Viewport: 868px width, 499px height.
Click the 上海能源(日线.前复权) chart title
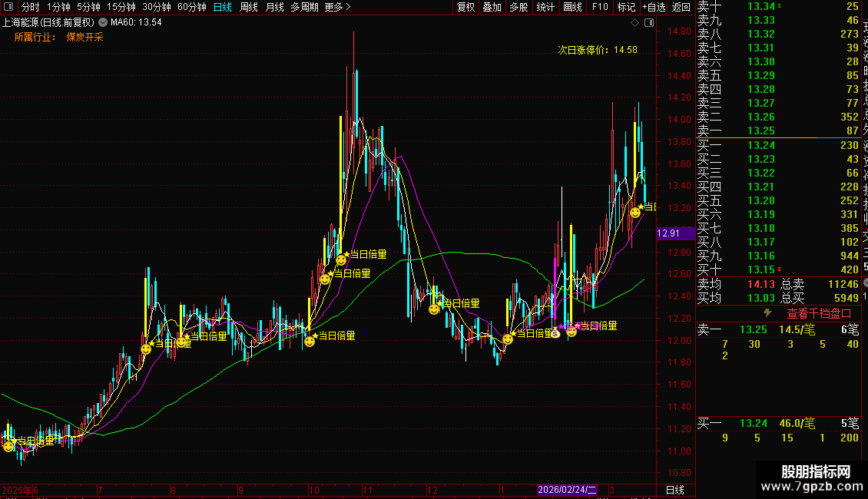coord(48,23)
